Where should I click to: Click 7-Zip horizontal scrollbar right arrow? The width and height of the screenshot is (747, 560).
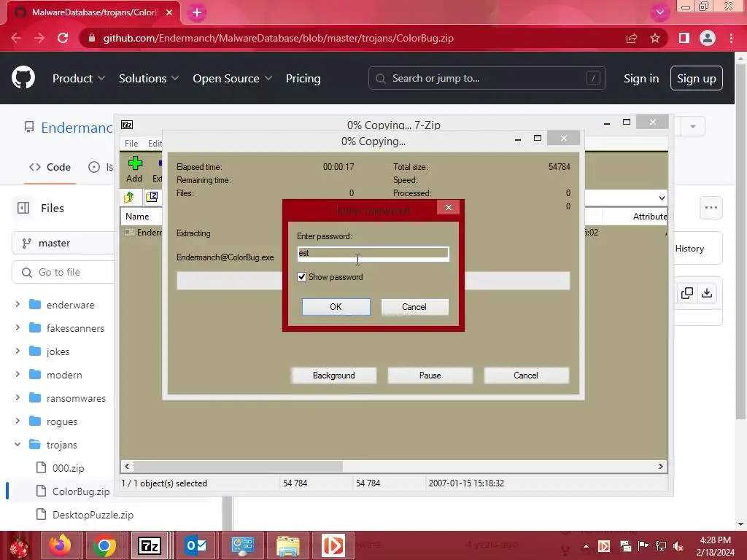661,466
